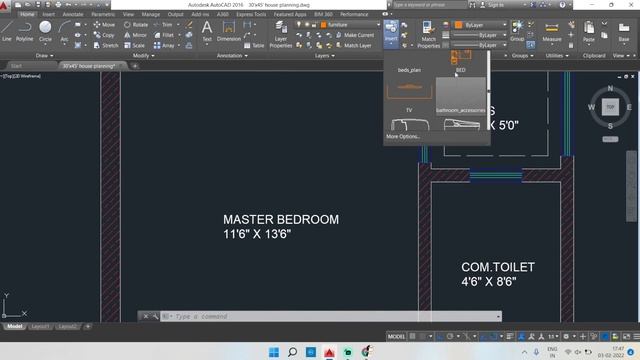Toggle annotation visibility in status bar
The image size is (640, 360).
(x=522, y=336)
